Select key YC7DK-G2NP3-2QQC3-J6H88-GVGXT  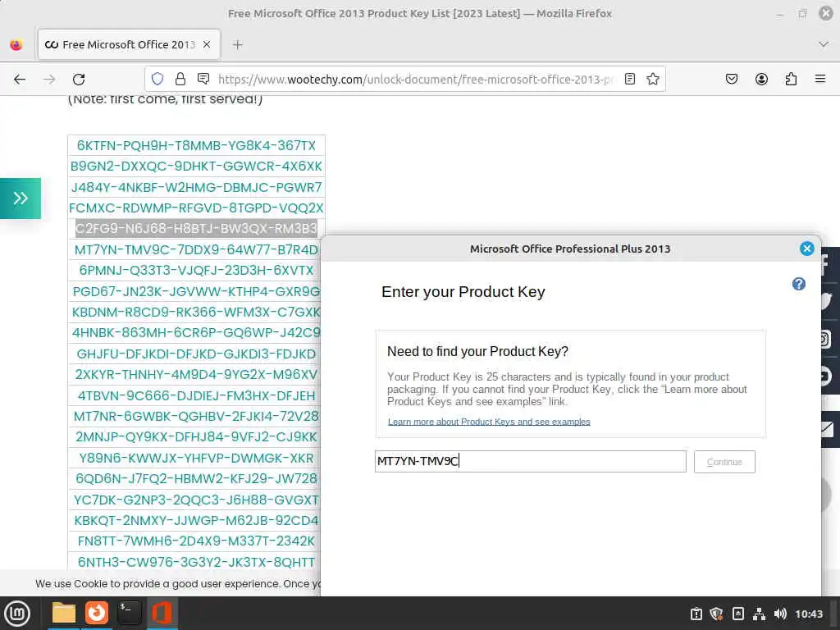[x=196, y=500]
